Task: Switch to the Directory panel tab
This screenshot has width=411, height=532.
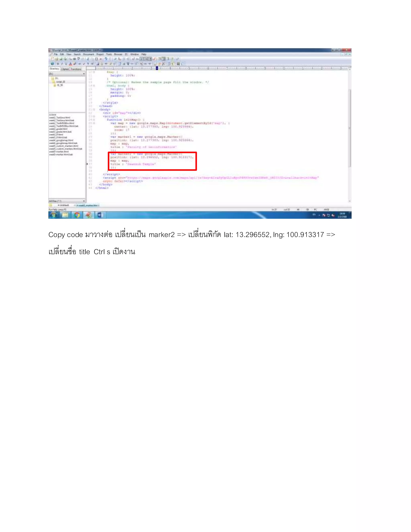Action: point(54,69)
